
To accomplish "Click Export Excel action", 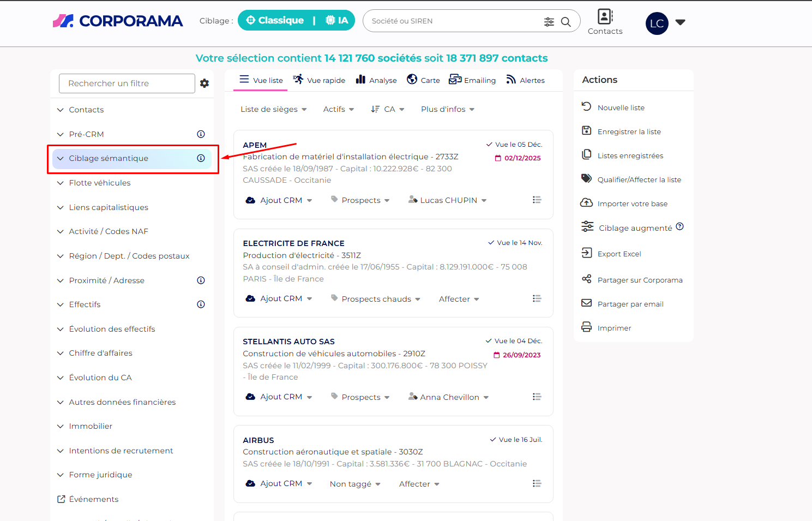I will pyautogui.click(x=619, y=254).
